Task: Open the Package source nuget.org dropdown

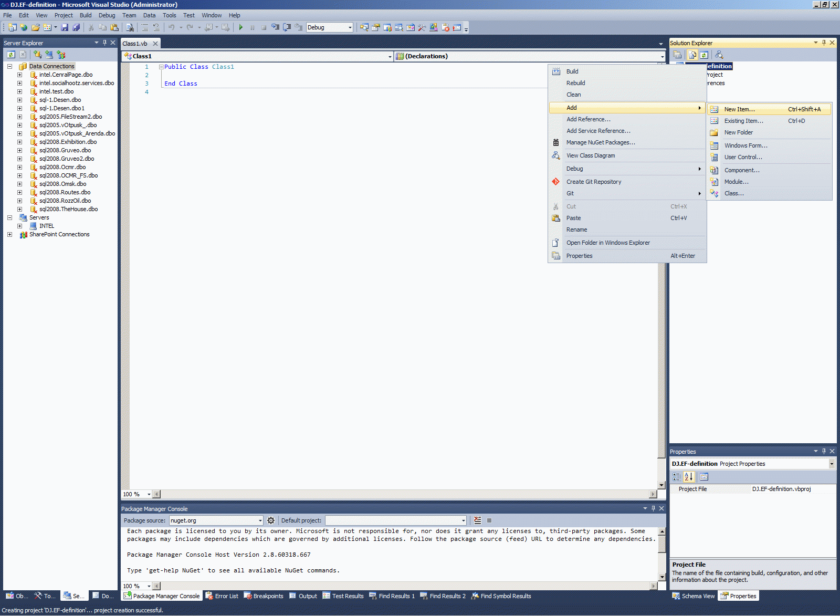Action: 260,520
